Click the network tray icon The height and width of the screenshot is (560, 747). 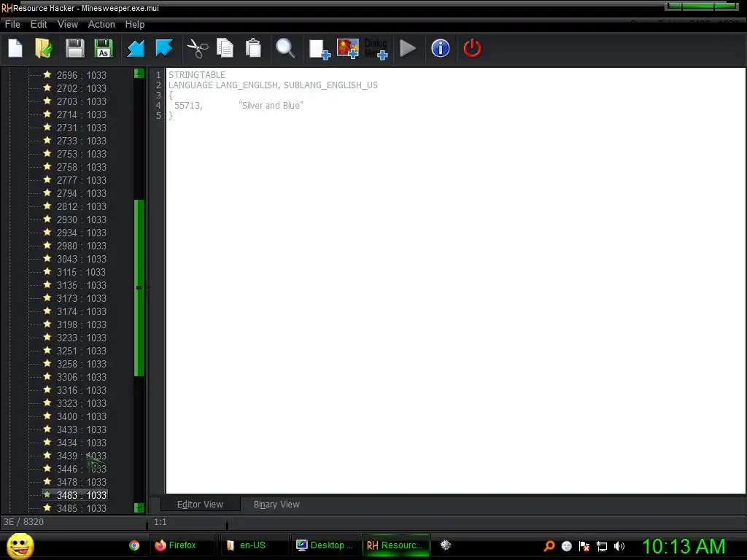click(x=602, y=546)
